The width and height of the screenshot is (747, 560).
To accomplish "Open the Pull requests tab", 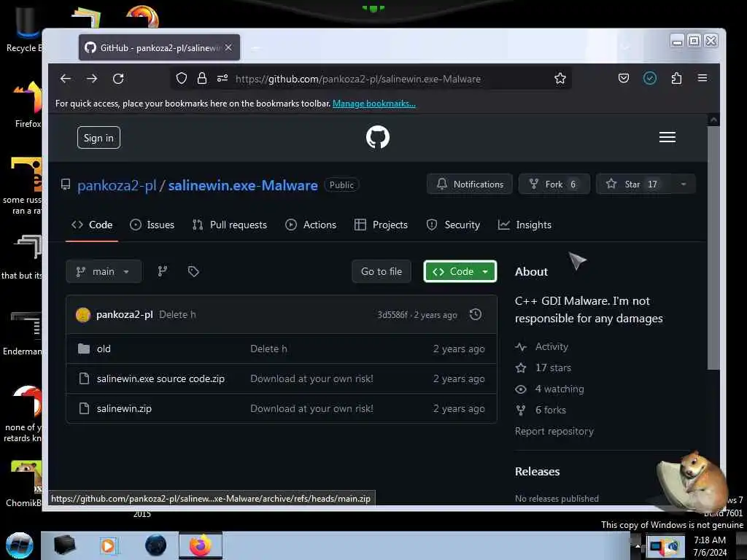I will [x=230, y=225].
